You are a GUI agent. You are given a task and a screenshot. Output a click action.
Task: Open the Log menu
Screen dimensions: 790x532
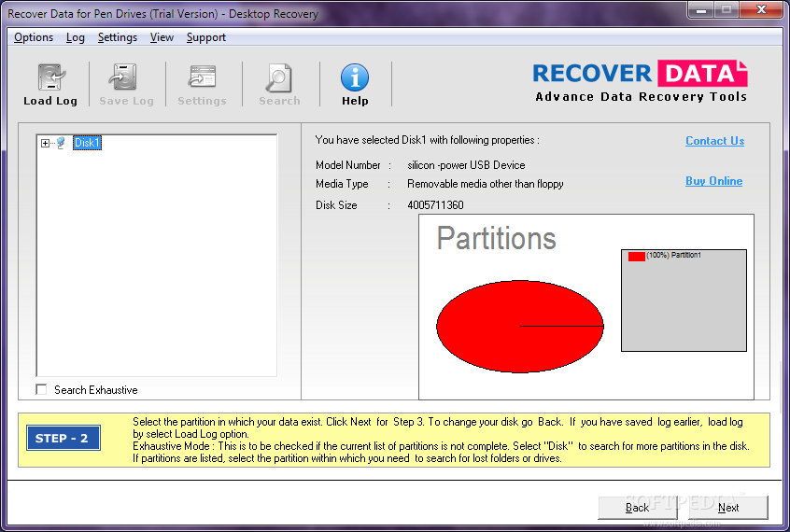[x=75, y=37]
